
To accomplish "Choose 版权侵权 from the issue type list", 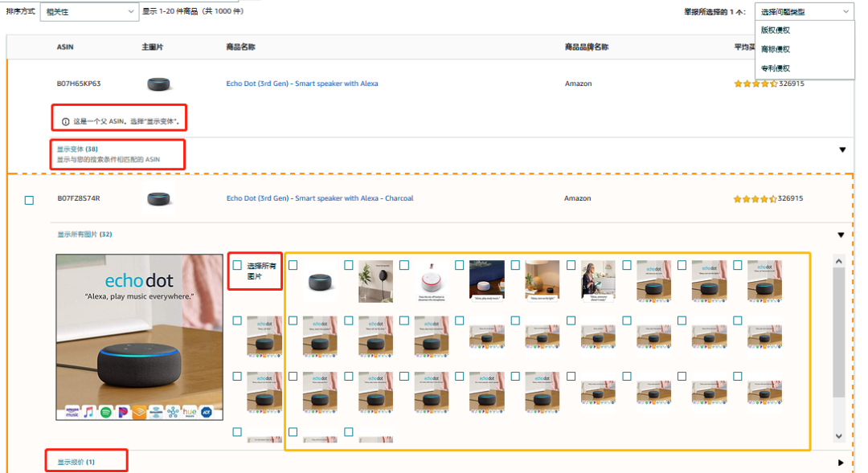I will click(x=775, y=30).
